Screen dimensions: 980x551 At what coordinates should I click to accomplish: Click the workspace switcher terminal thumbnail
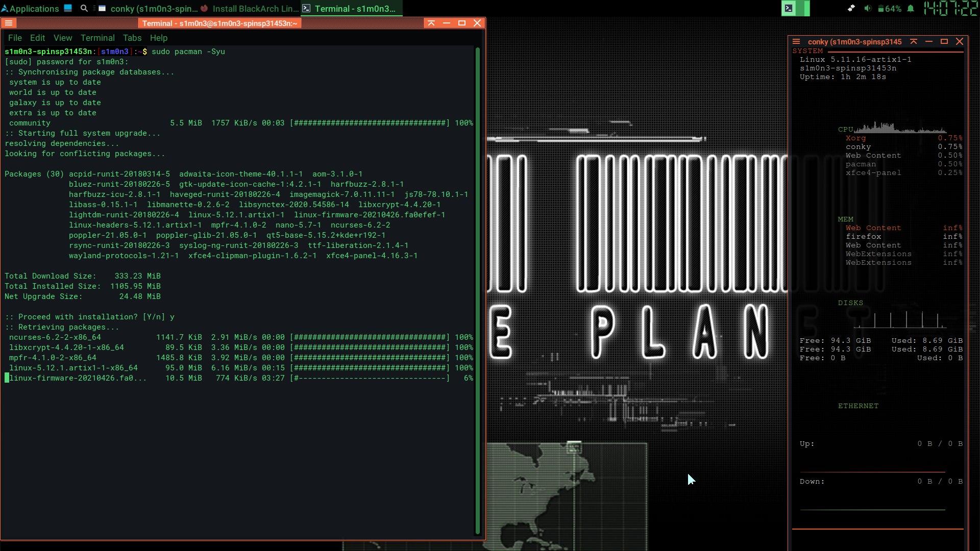pyautogui.click(x=789, y=8)
